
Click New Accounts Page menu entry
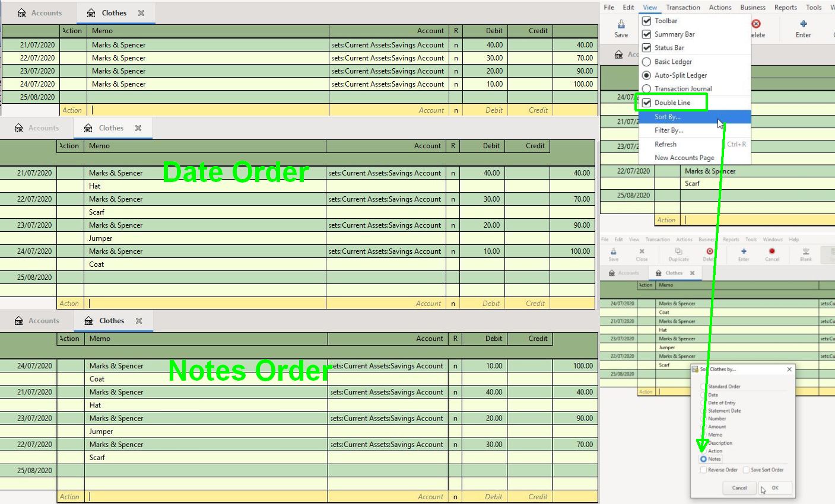coord(694,158)
